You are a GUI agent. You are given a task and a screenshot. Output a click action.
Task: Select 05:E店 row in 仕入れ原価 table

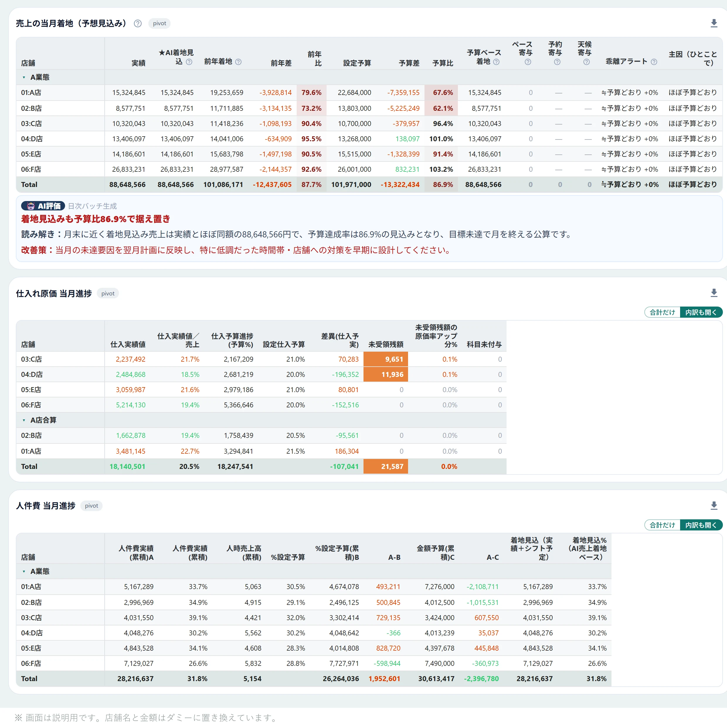(261, 389)
